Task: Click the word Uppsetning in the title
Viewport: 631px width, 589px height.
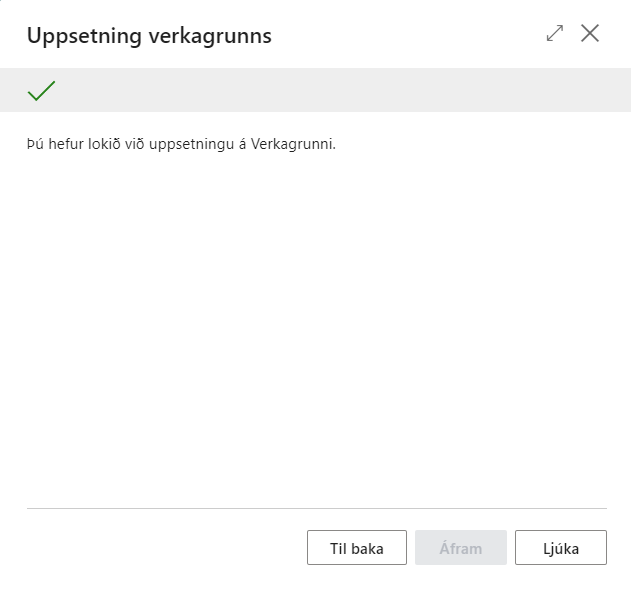Action: 76,36
